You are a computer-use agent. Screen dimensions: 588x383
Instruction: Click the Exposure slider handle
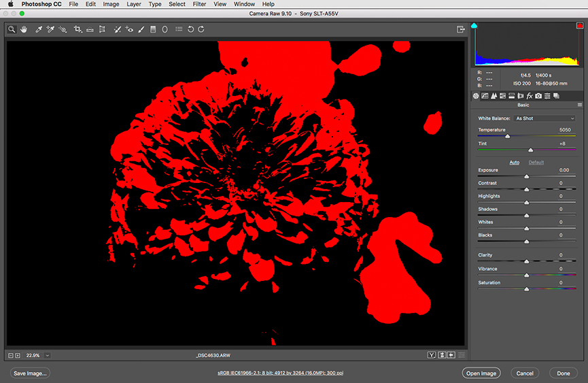(527, 176)
